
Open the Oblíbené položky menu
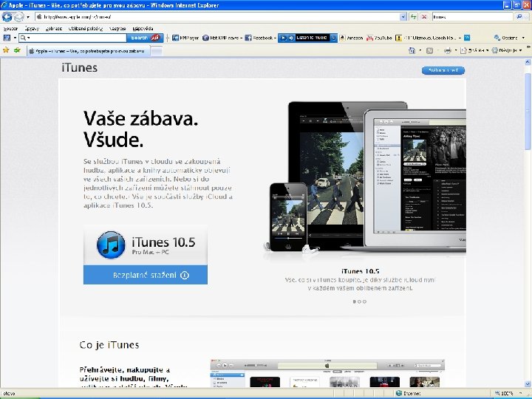(x=86, y=29)
